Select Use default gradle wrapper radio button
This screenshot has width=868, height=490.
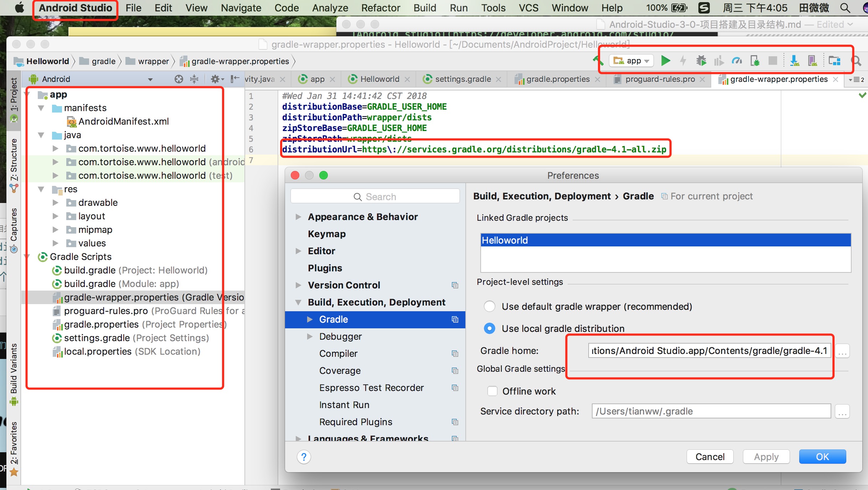pos(490,306)
